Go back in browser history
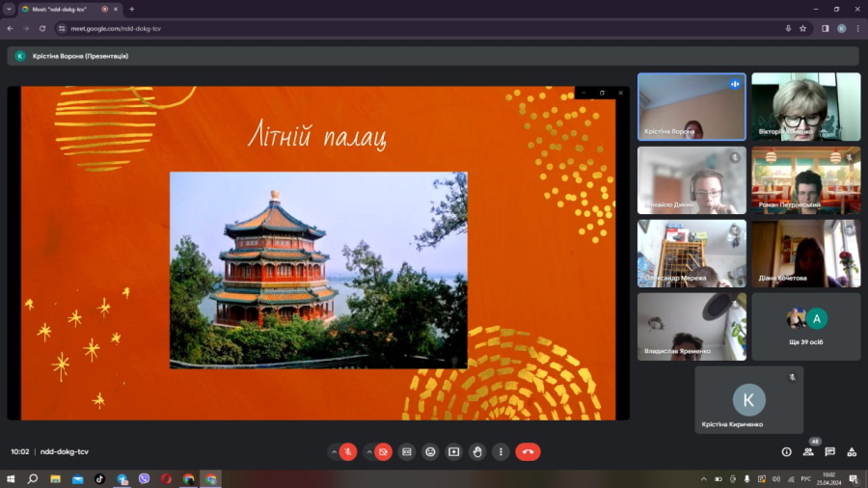This screenshot has width=868, height=488. (10, 28)
